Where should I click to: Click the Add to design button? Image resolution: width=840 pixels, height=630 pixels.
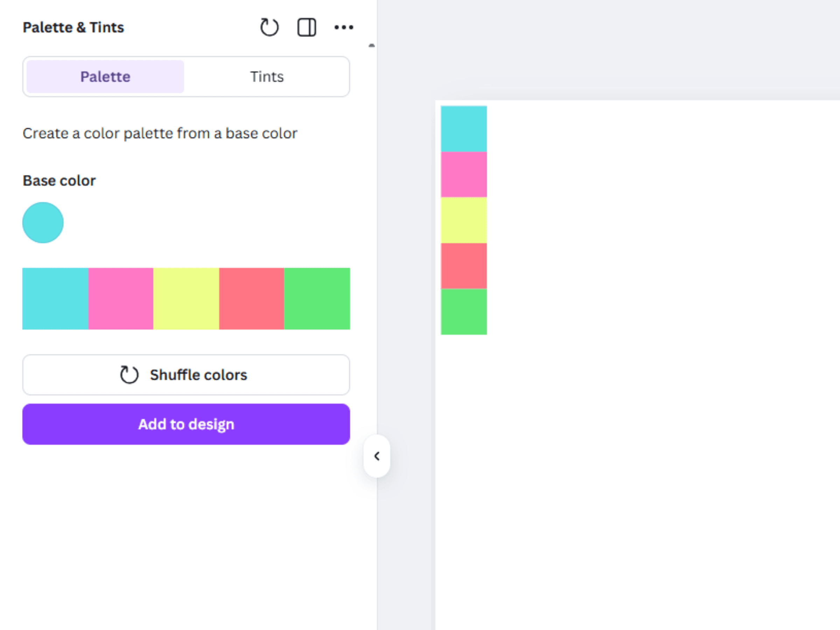click(x=186, y=424)
